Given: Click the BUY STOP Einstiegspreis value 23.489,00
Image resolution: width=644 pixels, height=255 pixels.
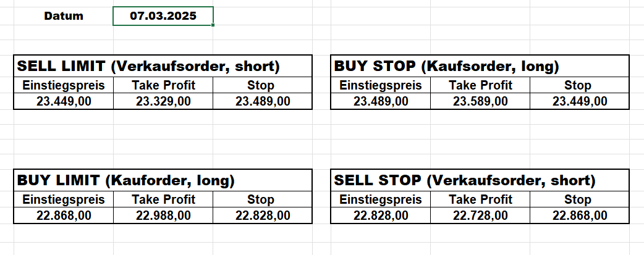Looking at the screenshot, I should (381, 101).
